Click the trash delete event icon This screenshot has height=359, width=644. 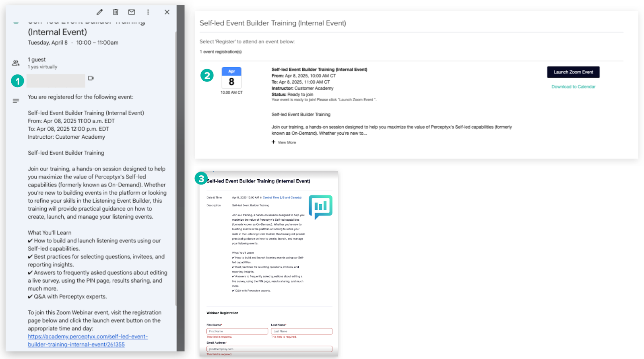116,12
